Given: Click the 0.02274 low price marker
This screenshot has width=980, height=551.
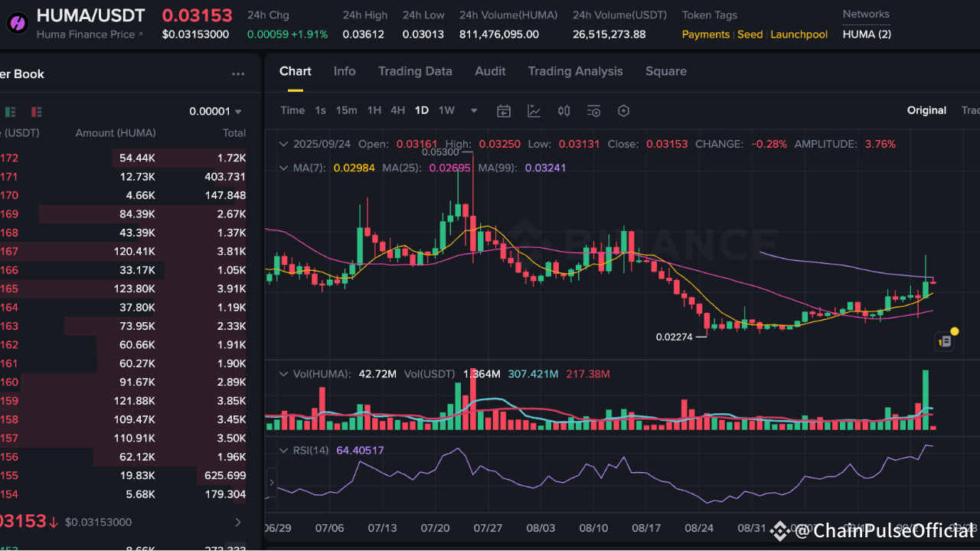Looking at the screenshot, I should pyautogui.click(x=675, y=337).
